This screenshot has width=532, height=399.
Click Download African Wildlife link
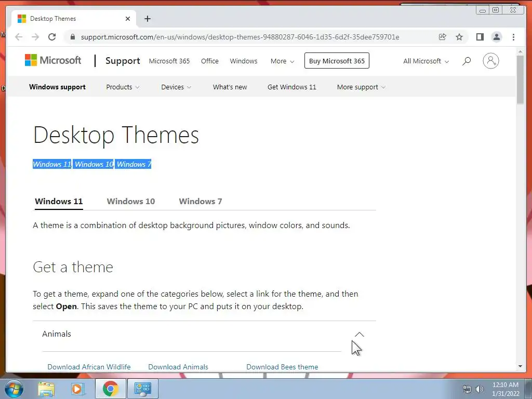pyautogui.click(x=89, y=367)
